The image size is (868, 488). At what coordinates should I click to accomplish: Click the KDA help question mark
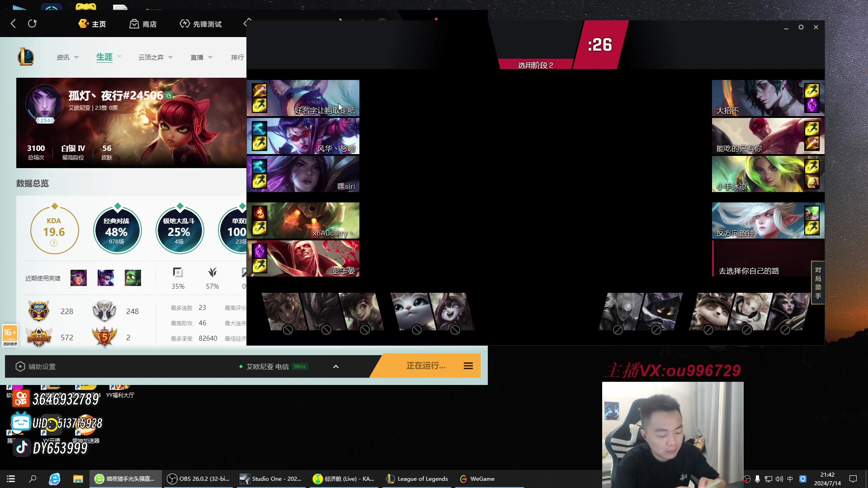(x=54, y=243)
